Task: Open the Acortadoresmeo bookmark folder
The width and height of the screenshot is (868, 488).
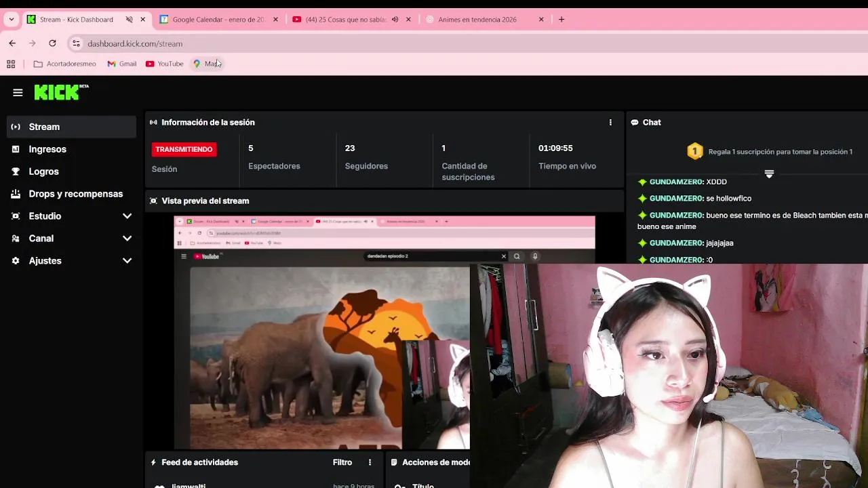Action: [x=65, y=64]
